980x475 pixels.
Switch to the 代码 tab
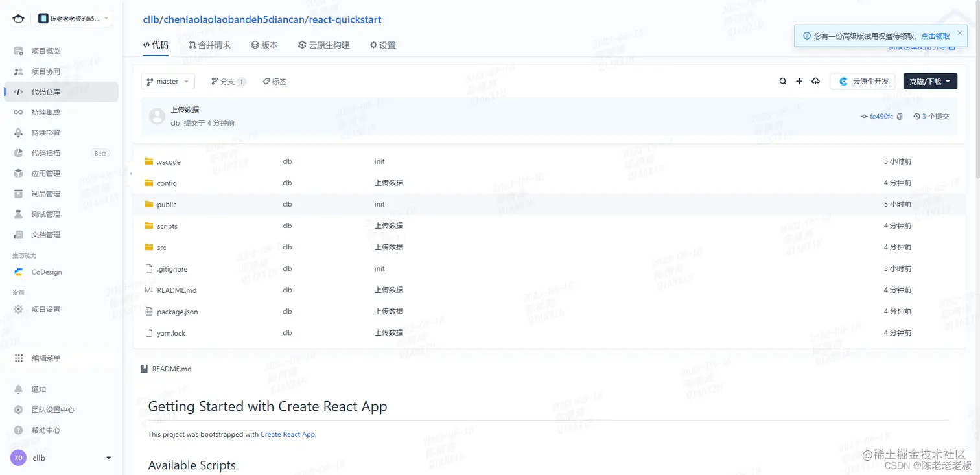156,45
